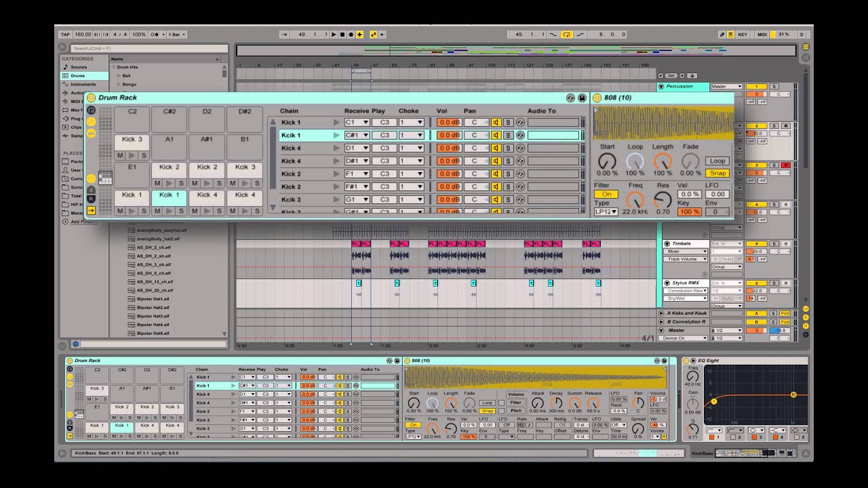Open Receive dropdown D1 for first Kick 4
The height and width of the screenshot is (488, 868).
[357, 148]
